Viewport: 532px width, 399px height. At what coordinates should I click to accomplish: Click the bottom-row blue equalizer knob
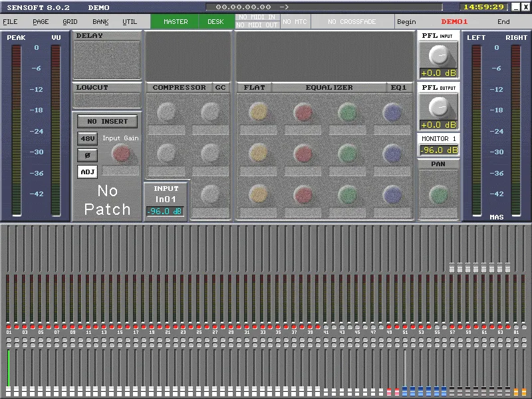[392, 195]
